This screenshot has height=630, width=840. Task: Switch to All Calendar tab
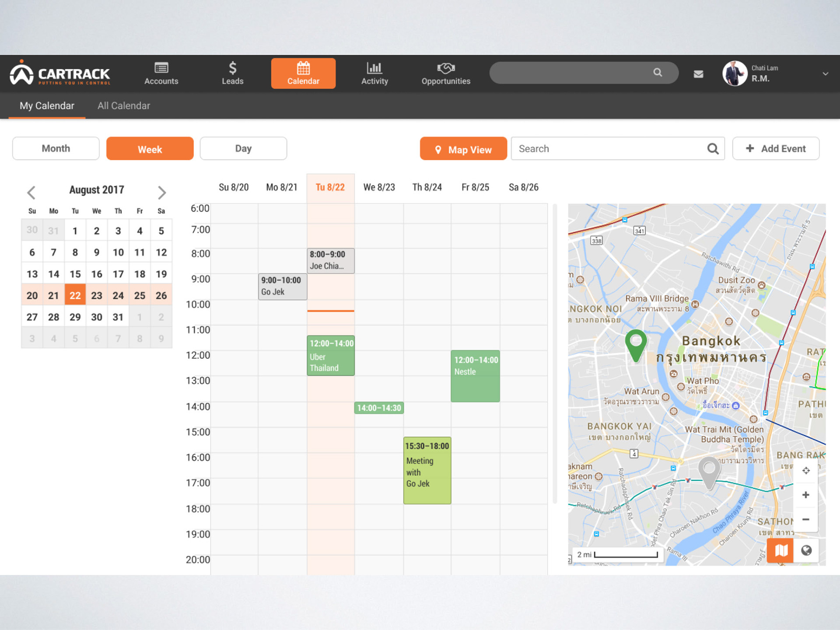click(124, 106)
